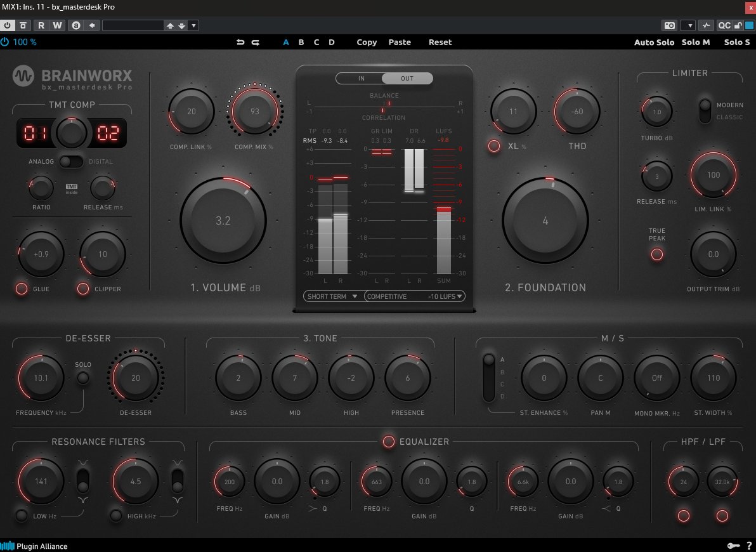Click the LOW Hz resonance filter shape switch
This screenshot has height=552, width=756.
pos(83,481)
